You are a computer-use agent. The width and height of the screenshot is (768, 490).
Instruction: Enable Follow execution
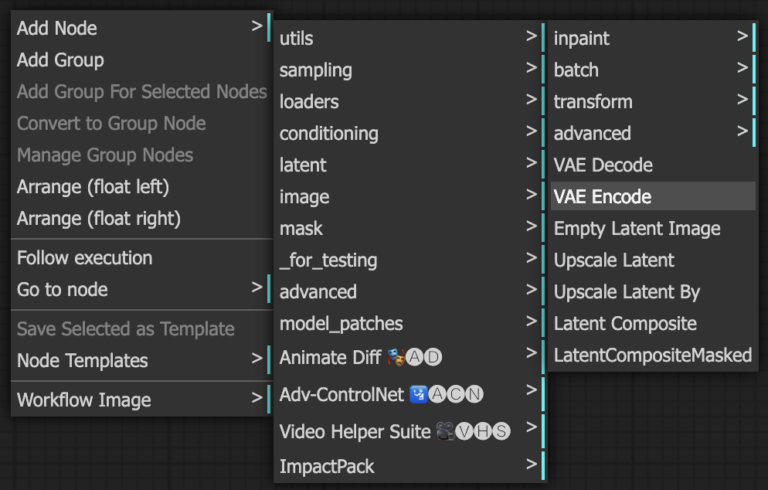pyautogui.click(x=85, y=258)
